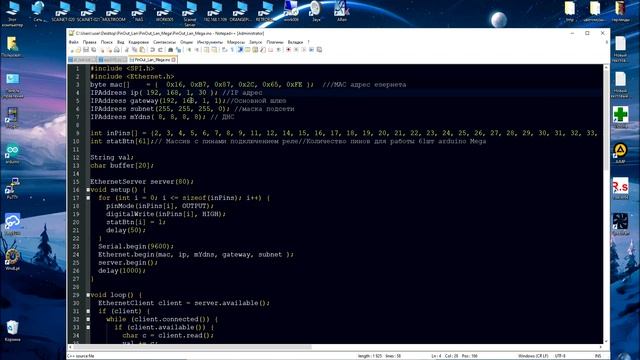Close the PinOut_Lan_Mega.ino tab

[173, 60]
